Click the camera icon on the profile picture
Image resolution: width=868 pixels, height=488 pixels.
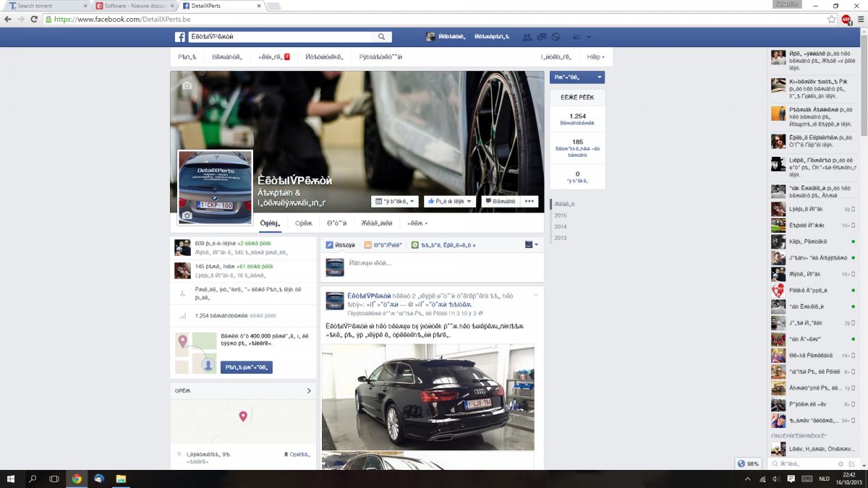[x=187, y=215]
